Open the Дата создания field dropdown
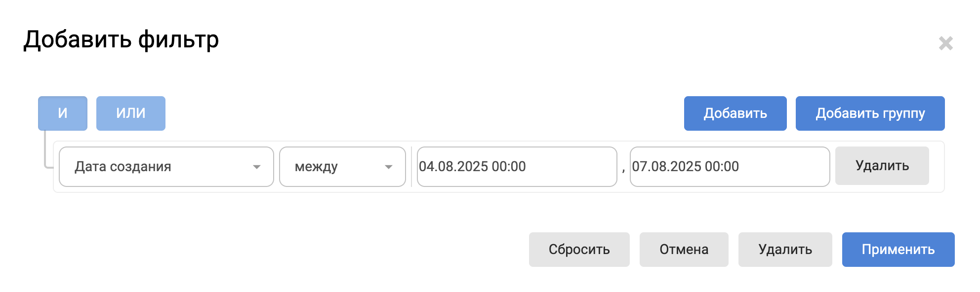This screenshot has width=980, height=292. 158,167
